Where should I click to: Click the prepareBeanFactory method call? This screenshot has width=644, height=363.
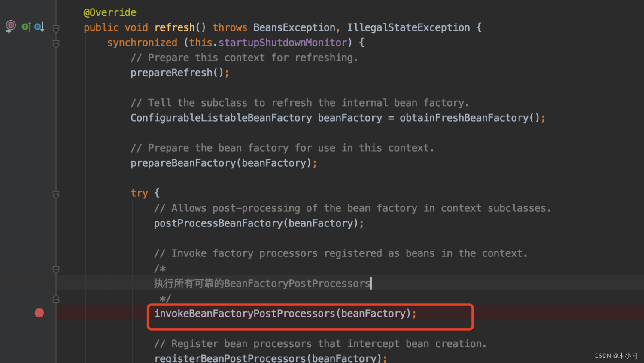coord(183,163)
